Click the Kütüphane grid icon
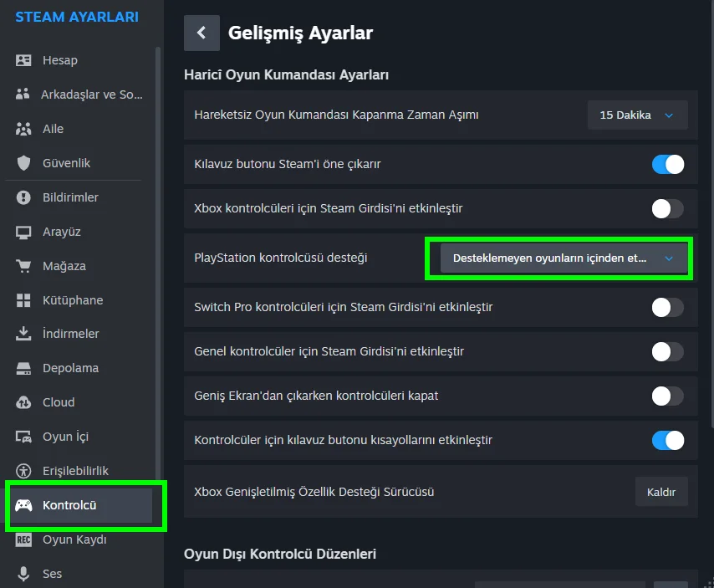The image size is (714, 588). coord(23,300)
